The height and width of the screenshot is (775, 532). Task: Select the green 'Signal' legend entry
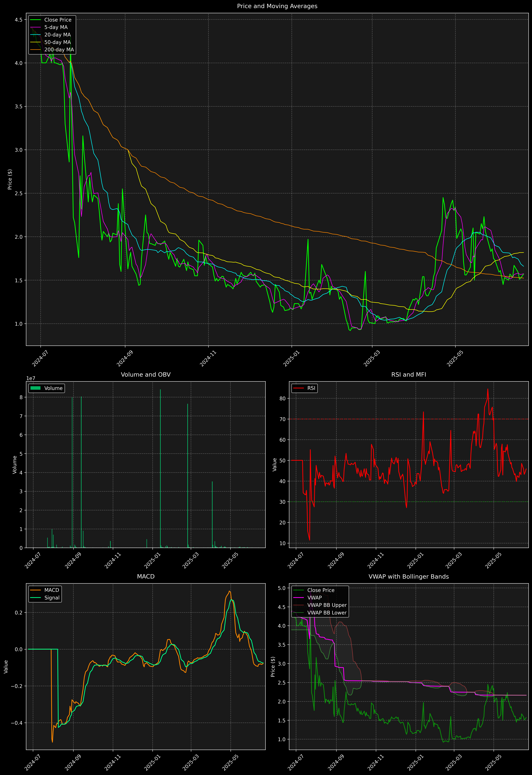coord(45,598)
